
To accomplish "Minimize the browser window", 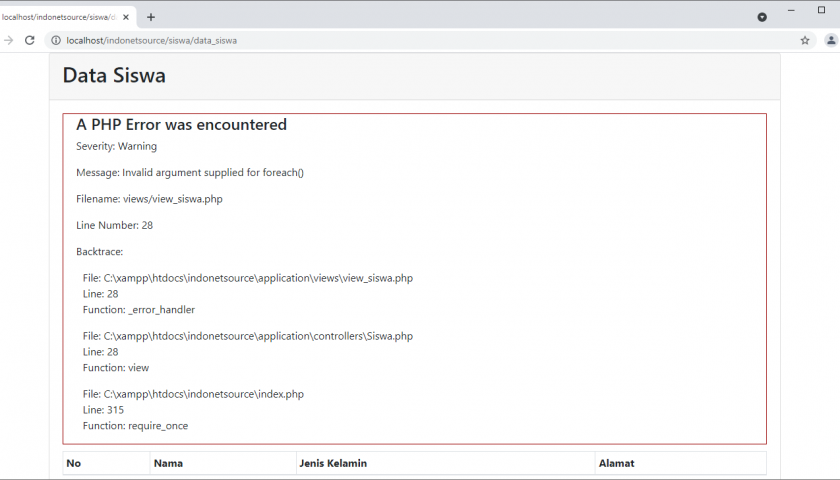I will click(791, 10).
